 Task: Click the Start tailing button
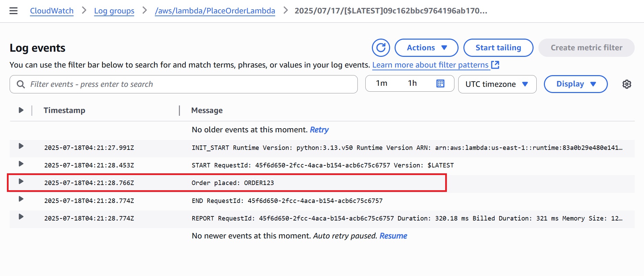point(498,48)
